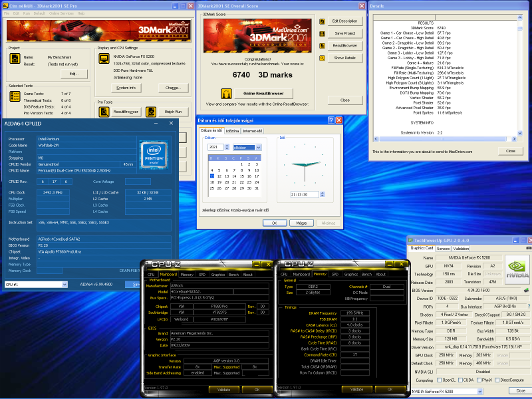Screen dimensions: 532x399
Task: Close the CPU-Z Memory window with its X button
Action: tap(402, 264)
